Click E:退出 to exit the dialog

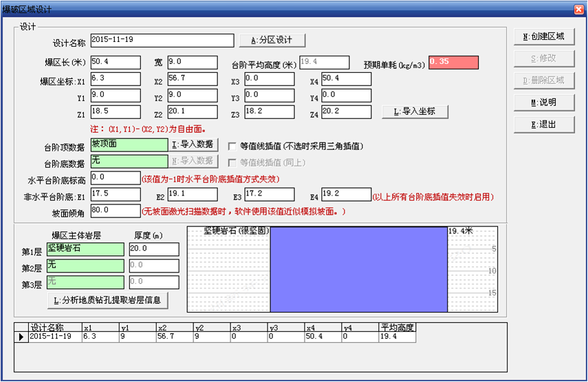[x=539, y=125]
